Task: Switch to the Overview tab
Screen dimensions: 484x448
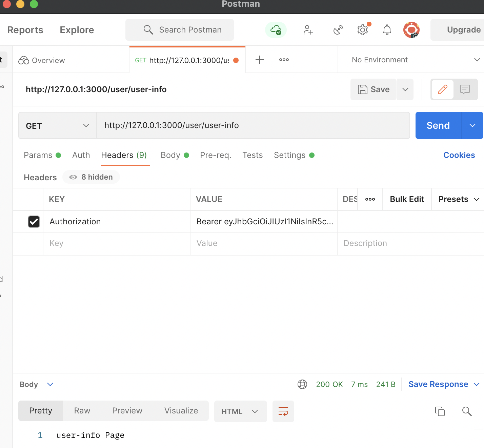Action: pyautogui.click(x=71, y=60)
